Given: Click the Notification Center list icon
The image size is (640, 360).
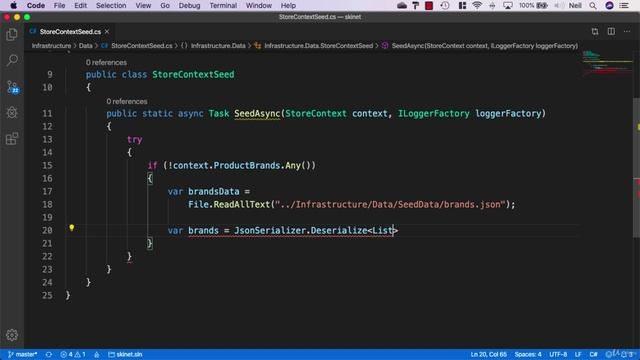Looking at the screenshot, I should [x=624, y=5].
